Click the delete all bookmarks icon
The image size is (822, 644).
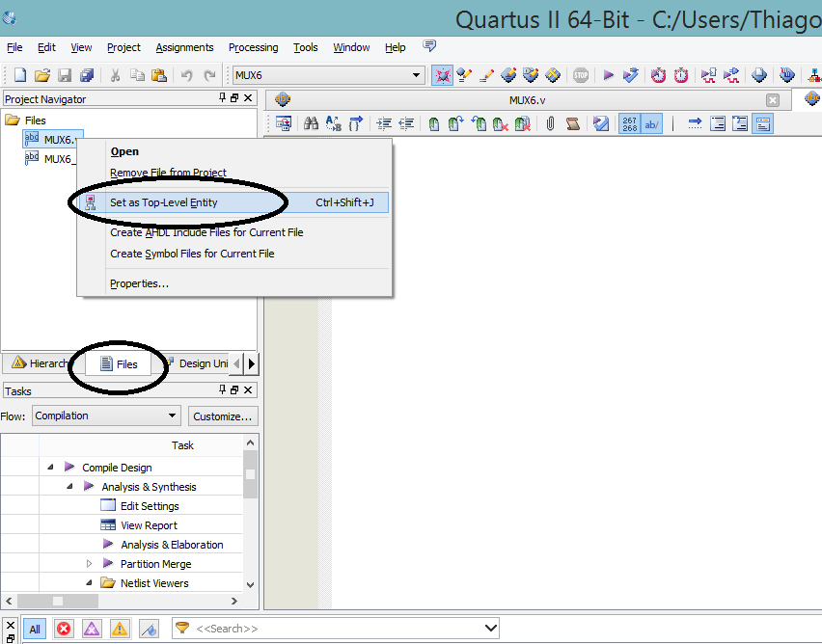point(523,124)
